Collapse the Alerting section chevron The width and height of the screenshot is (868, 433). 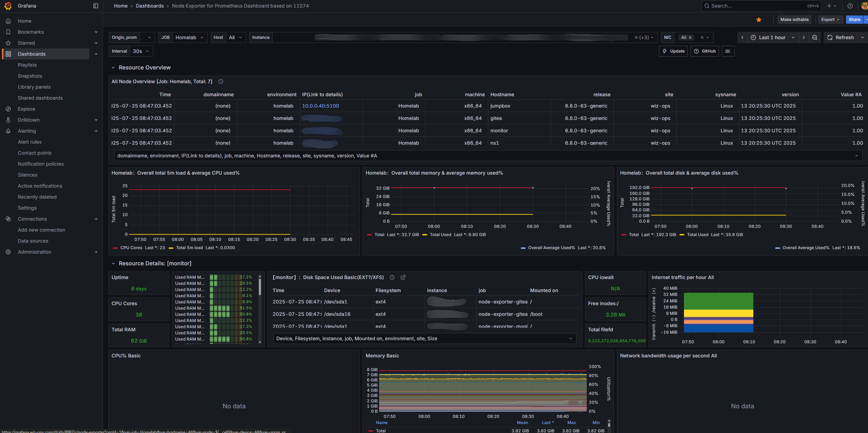pyautogui.click(x=96, y=131)
